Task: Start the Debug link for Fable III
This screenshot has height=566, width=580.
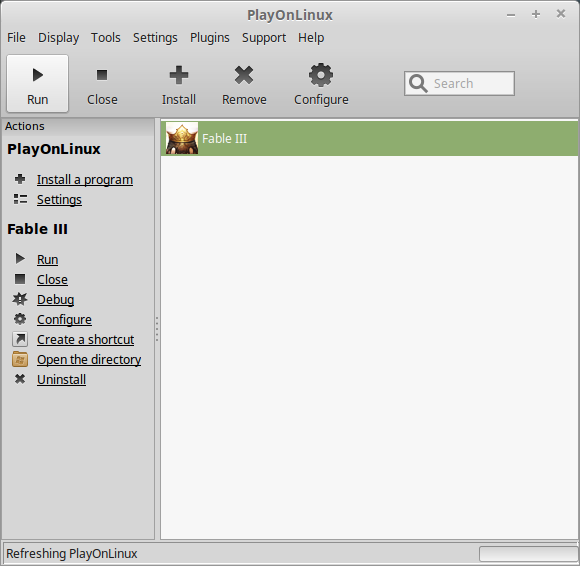Action: point(55,300)
